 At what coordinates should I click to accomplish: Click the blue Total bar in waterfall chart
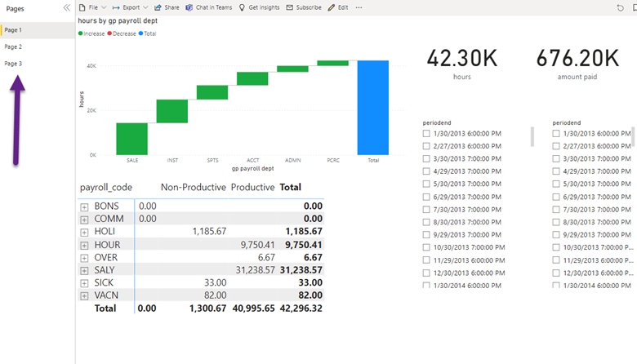(373, 107)
